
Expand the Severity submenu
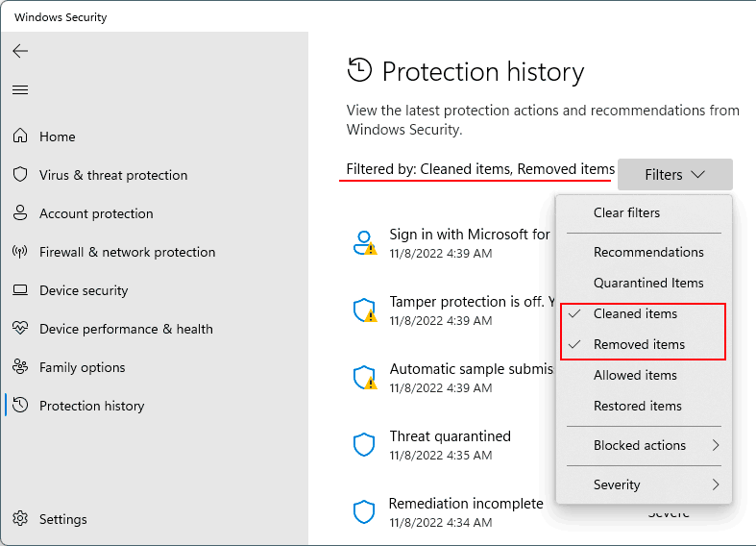[645, 484]
